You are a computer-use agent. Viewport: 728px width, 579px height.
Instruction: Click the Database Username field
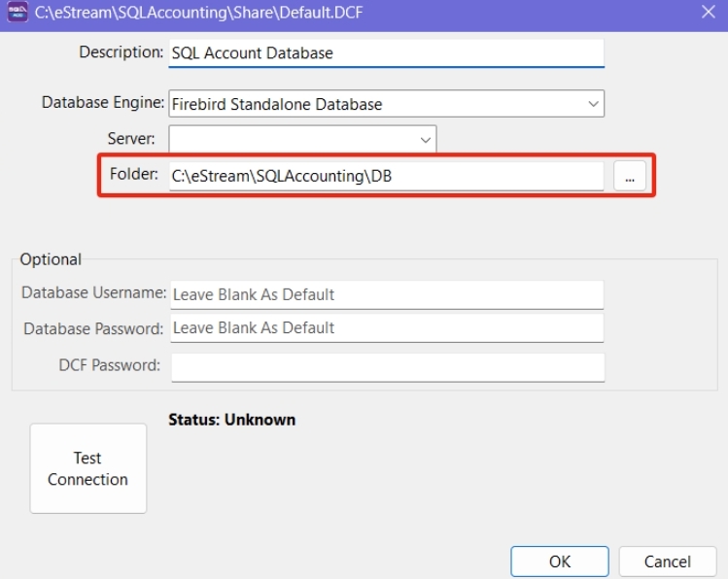(x=386, y=294)
